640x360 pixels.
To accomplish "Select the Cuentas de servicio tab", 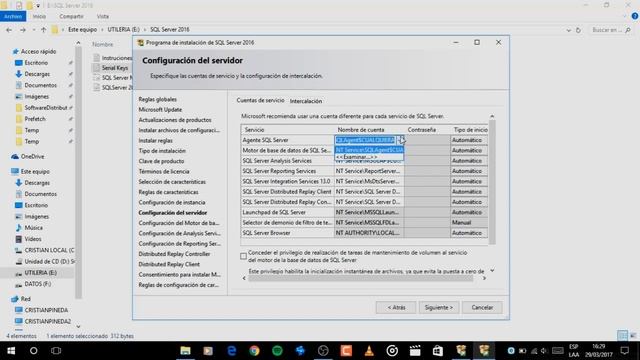I will coord(260,100).
